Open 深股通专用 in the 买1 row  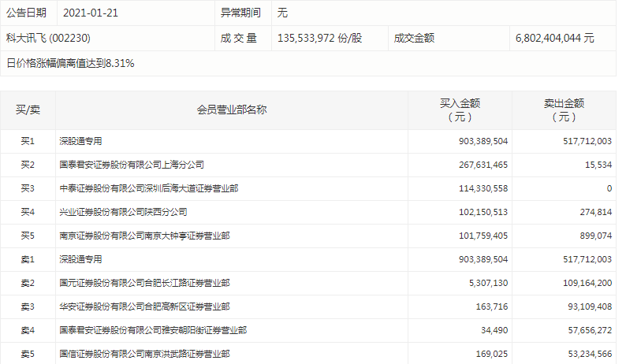pyautogui.click(x=81, y=142)
